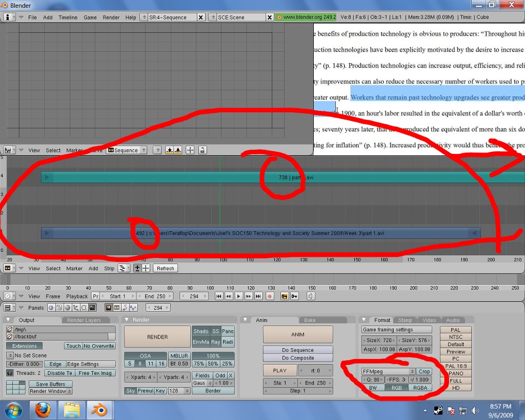Screen dimensions: 525x420
Task: Click the folder icon next to //backbuf path
Action: click(10, 336)
